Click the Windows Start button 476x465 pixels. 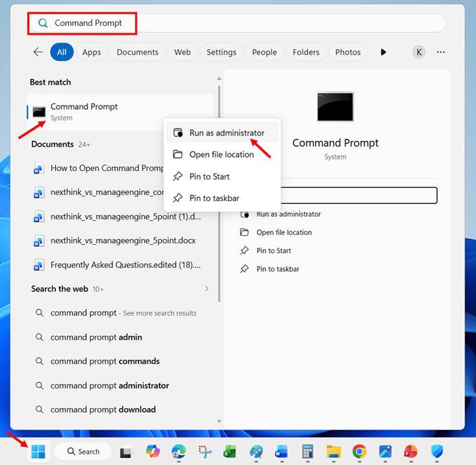coord(39,451)
